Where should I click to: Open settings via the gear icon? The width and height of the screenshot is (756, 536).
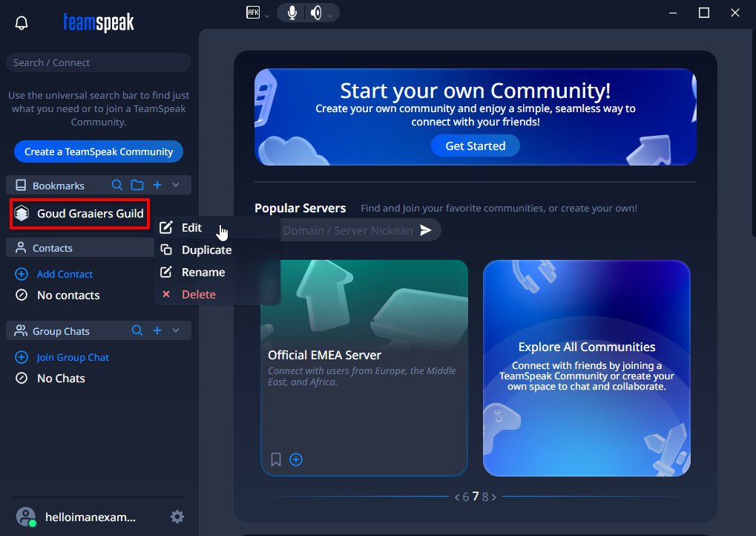pos(177,517)
